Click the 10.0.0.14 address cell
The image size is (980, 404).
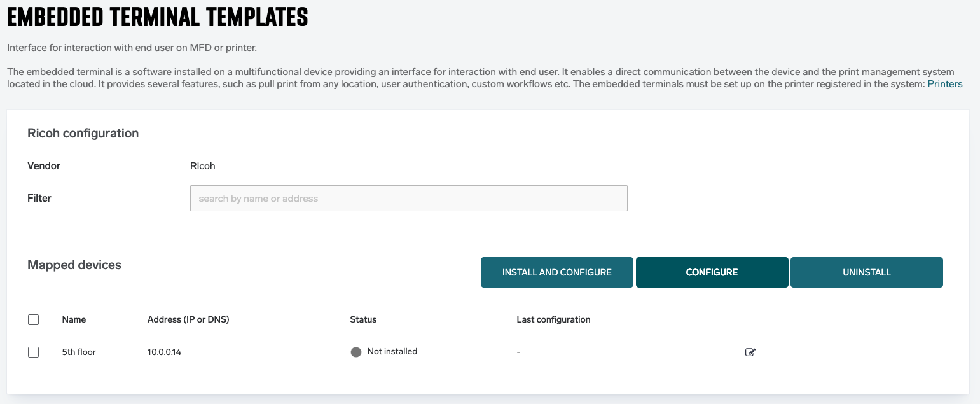tap(164, 352)
